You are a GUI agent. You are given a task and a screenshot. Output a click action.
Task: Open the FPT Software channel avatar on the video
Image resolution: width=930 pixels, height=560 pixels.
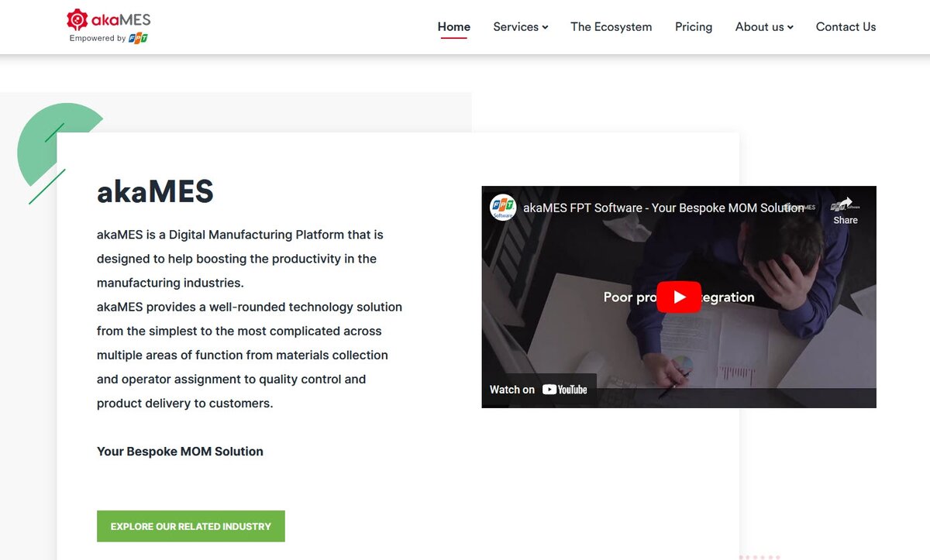503,208
